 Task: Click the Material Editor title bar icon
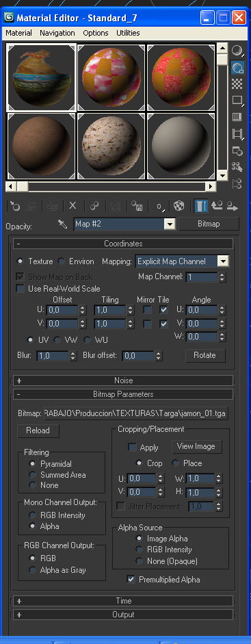click(x=8, y=18)
